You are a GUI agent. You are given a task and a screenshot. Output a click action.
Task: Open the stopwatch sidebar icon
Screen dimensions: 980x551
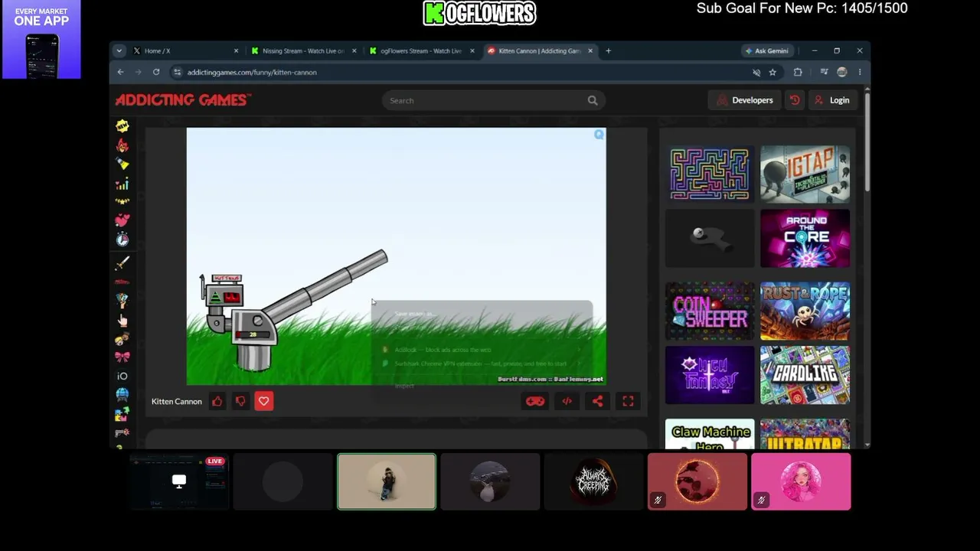122,240
